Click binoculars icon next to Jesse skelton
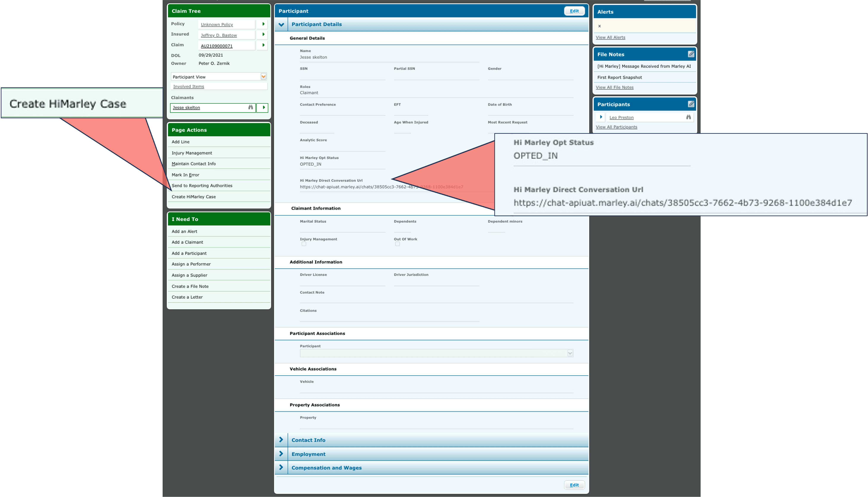Viewport: 868px width, 497px height. point(251,108)
